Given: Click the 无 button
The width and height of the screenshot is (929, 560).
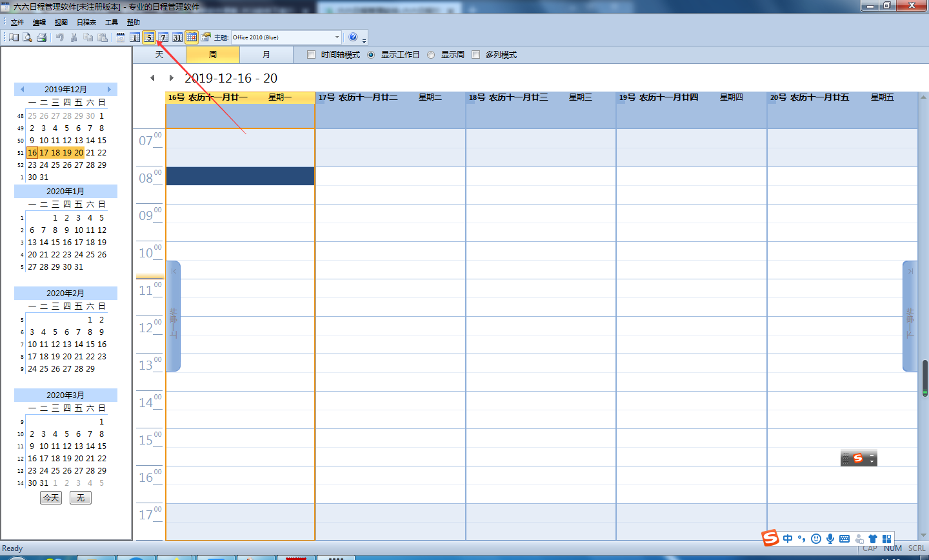Looking at the screenshot, I should point(81,498).
